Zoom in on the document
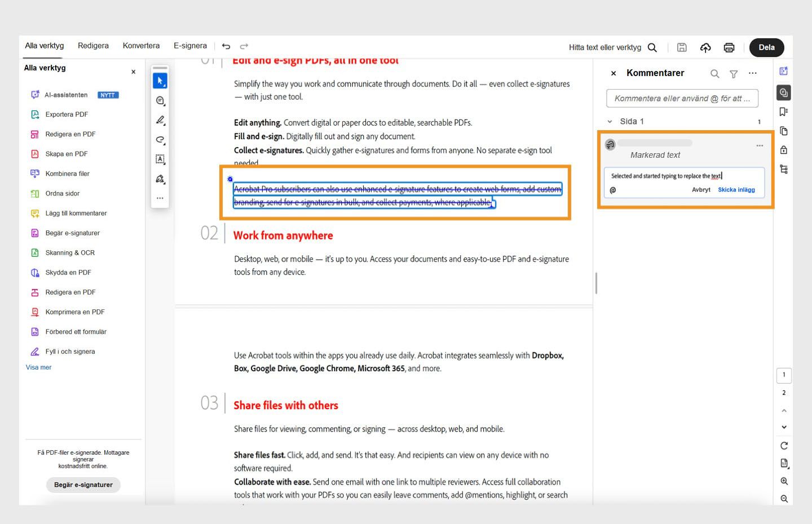Image resolution: width=812 pixels, height=524 pixels. tap(784, 481)
